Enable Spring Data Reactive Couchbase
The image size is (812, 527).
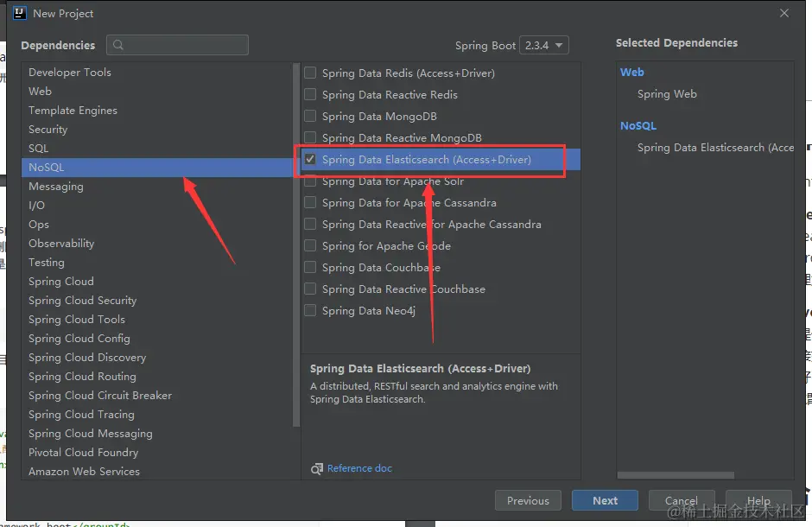coord(310,289)
